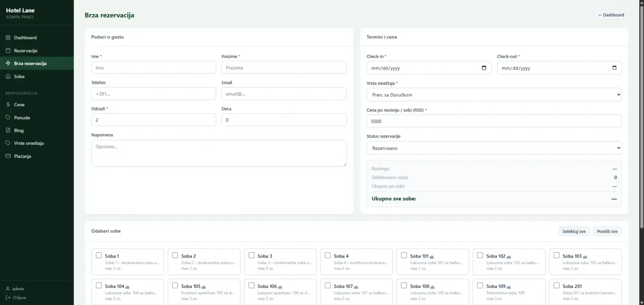Focus the Odrasli number field

coord(153,120)
